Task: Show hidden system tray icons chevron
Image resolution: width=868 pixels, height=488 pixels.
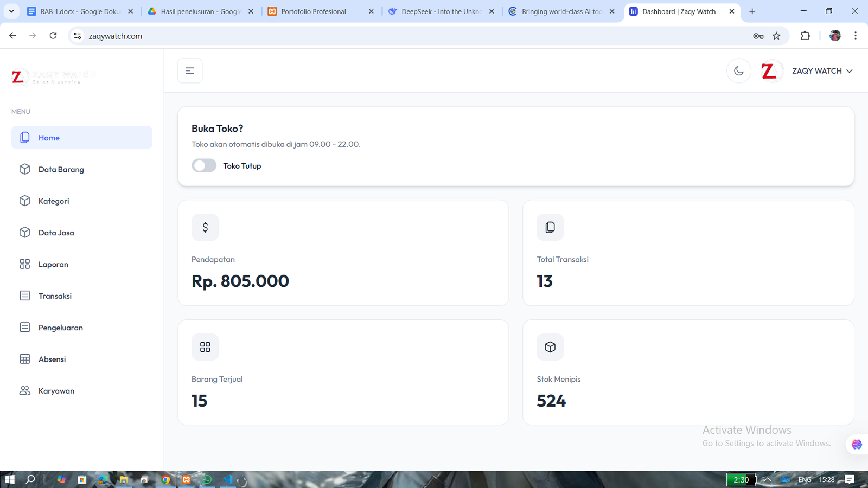Action: [x=767, y=479]
